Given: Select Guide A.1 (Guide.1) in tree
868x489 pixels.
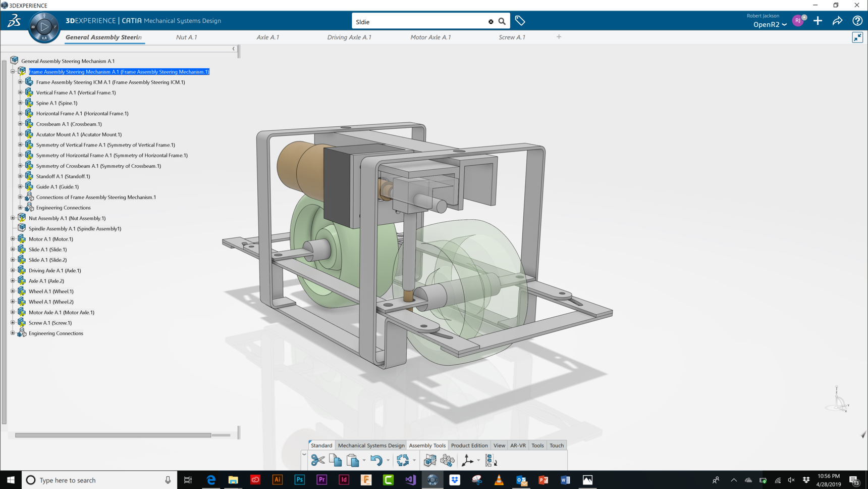Looking at the screenshot, I should click(57, 187).
